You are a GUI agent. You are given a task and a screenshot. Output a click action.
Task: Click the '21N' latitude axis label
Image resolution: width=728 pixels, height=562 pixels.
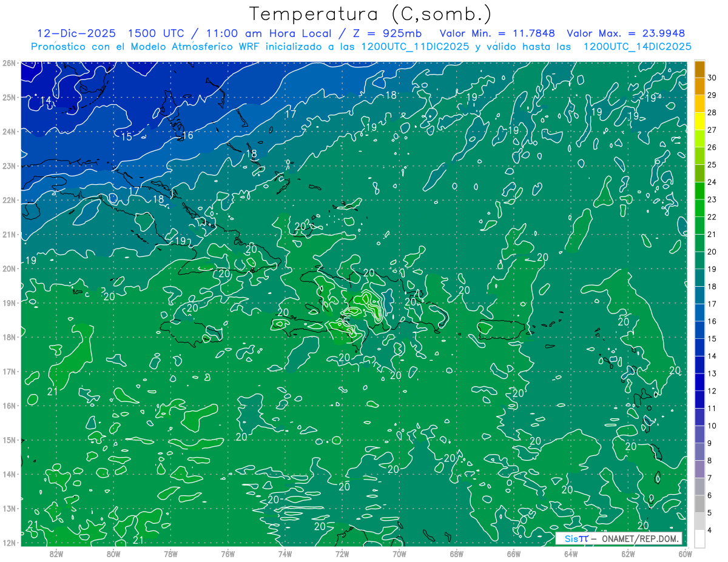click(8, 234)
